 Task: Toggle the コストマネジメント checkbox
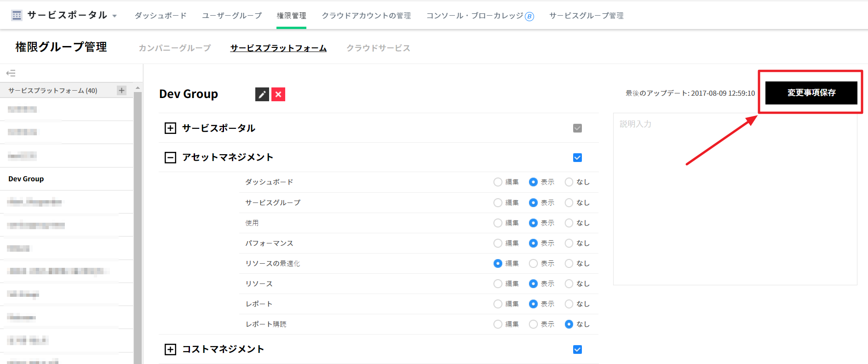tap(577, 349)
